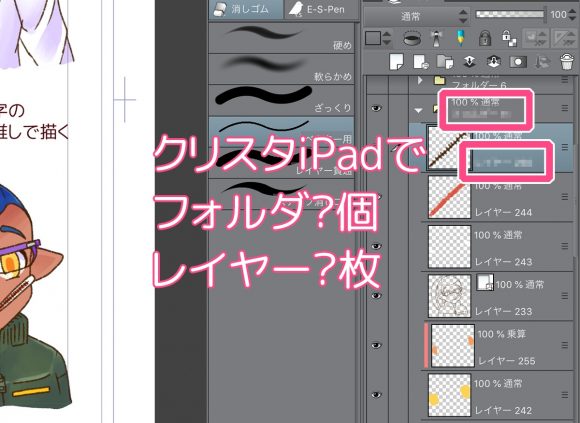Toggle lock transparent pixels icon

click(509, 38)
